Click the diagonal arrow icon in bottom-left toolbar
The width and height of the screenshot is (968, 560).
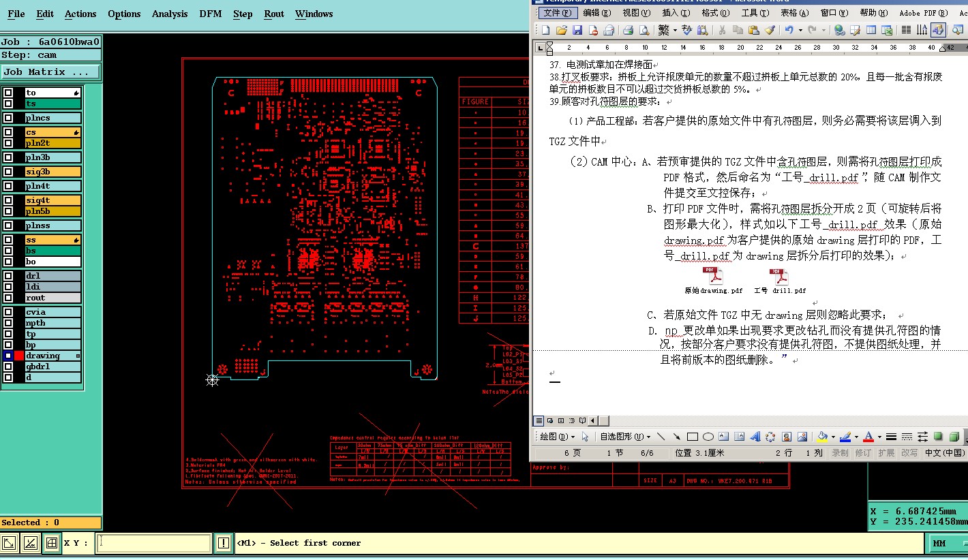tap(9, 543)
